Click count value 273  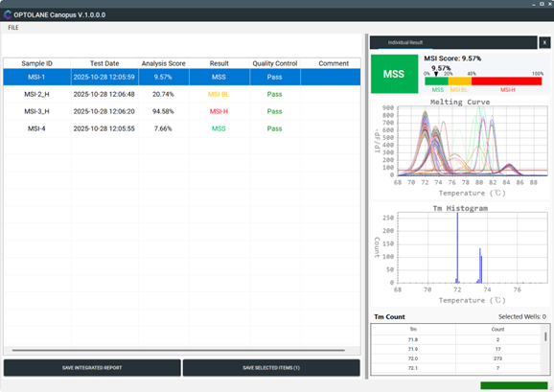click(497, 358)
